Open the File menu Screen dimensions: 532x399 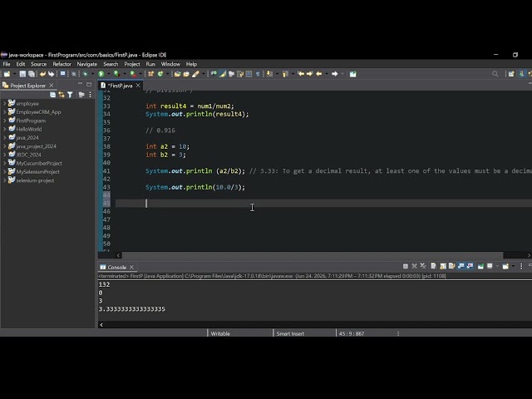7,64
